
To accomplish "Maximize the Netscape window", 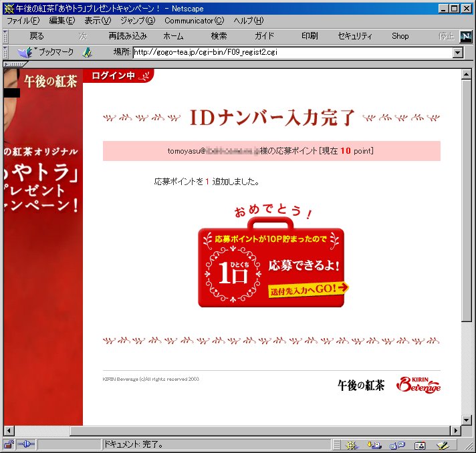I will (454, 9).
